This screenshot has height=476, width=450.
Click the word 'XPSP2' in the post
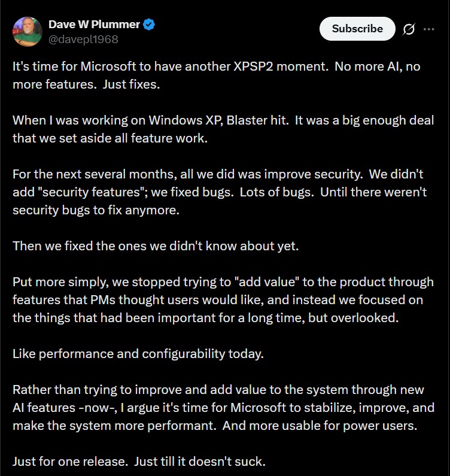(x=274, y=66)
